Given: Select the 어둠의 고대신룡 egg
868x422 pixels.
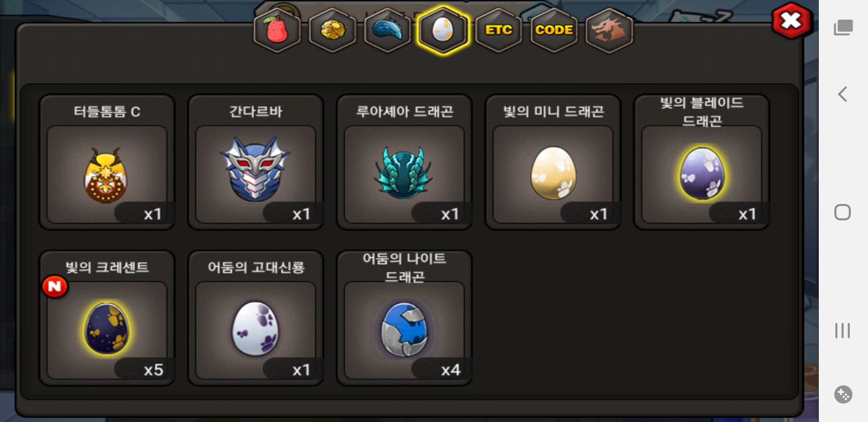Looking at the screenshot, I should point(256,318).
